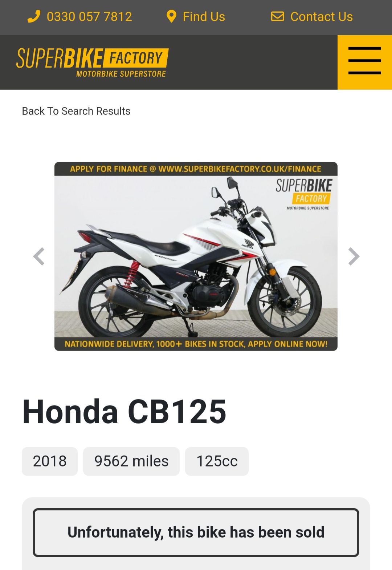Click the map pin location icon

click(x=171, y=17)
